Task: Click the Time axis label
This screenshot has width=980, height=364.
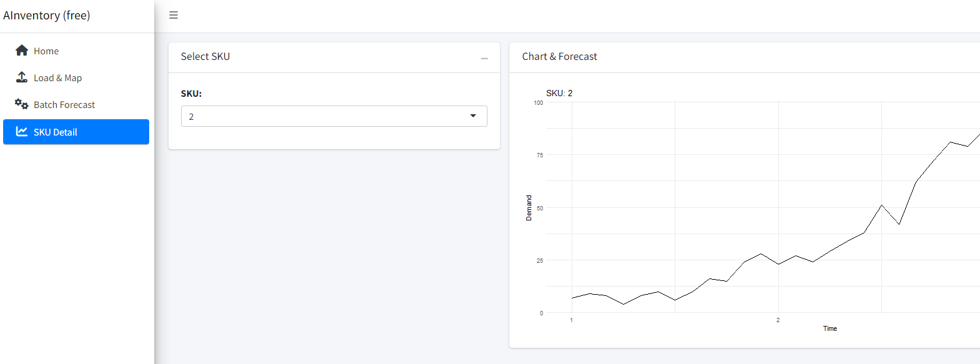Action: [830, 328]
